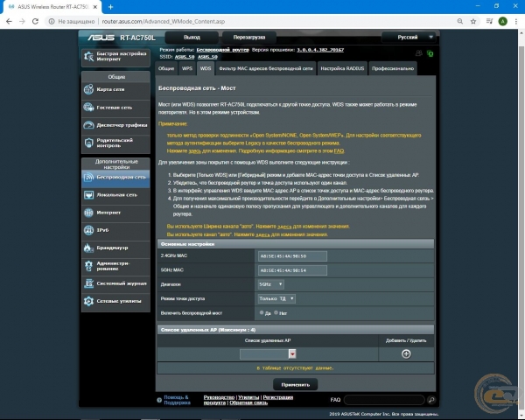Switch to the WPS tab
525x420 pixels.
187,67
